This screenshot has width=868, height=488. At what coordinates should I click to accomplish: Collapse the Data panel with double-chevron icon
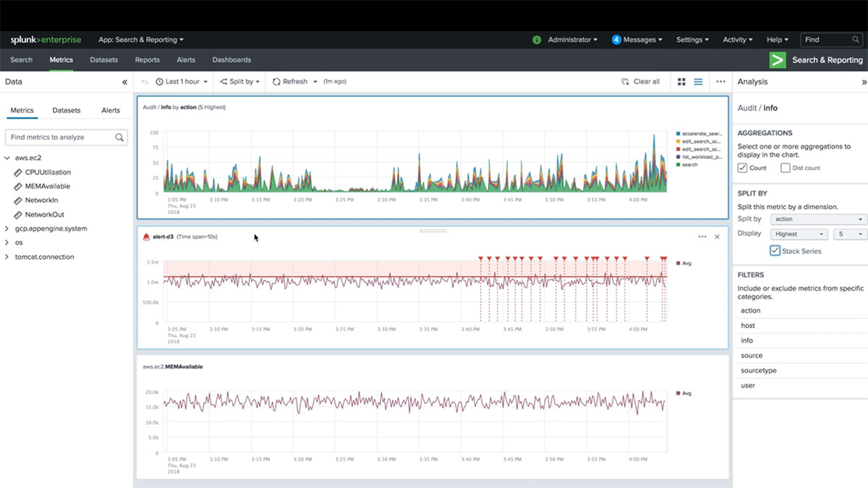pyautogui.click(x=124, y=82)
